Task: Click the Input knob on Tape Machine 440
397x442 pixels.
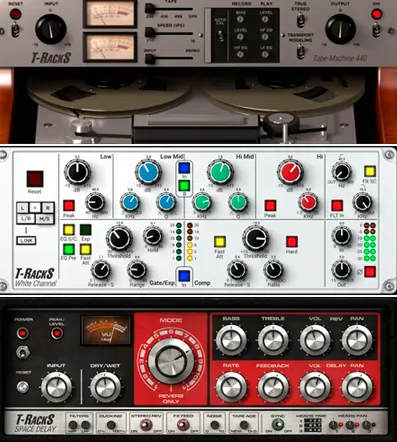Action: tap(51, 29)
